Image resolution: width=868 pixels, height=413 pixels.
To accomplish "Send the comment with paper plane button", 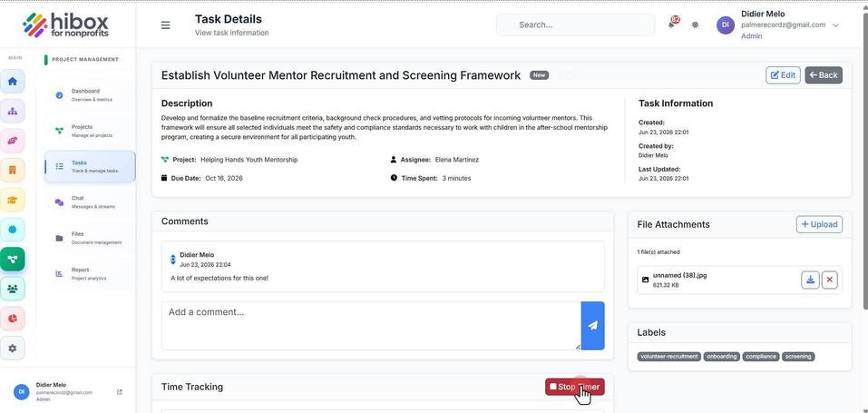I will tap(592, 326).
